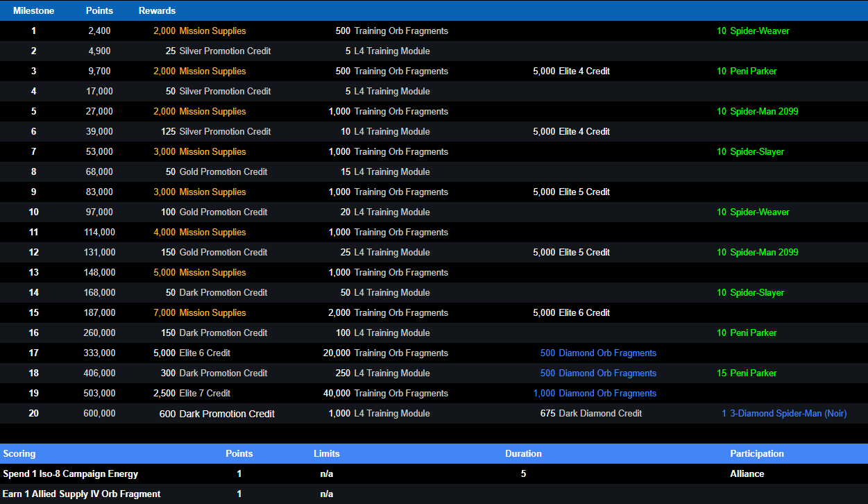Click the Alliance participation value
Image resolution: width=868 pixels, height=504 pixels.
(x=747, y=474)
